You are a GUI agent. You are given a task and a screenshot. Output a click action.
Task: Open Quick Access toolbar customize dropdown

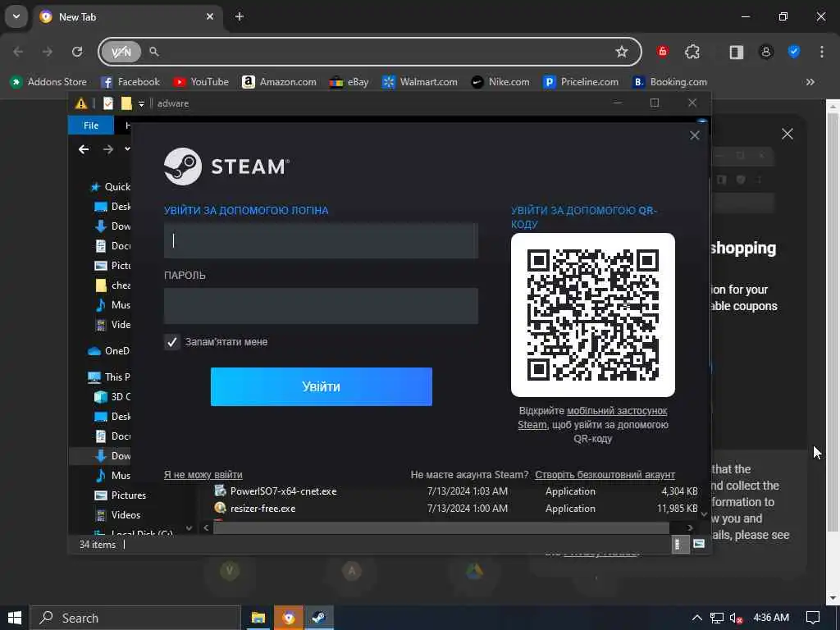coord(141,103)
